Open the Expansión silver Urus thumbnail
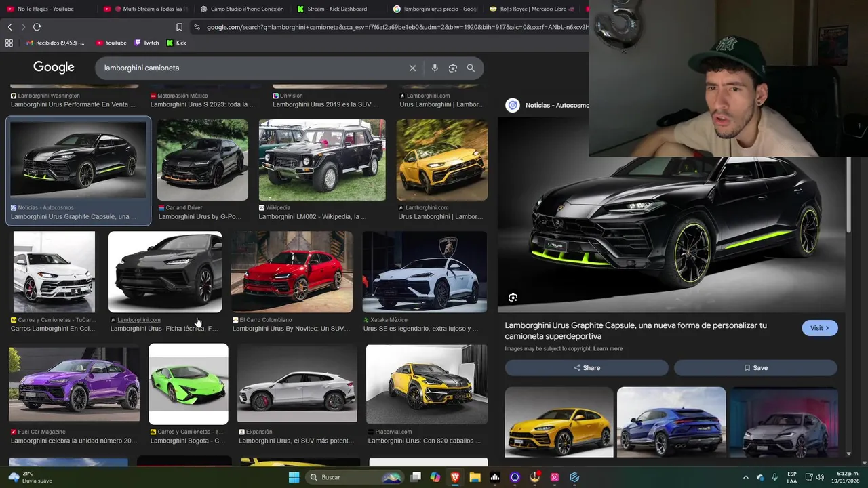This screenshot has width=868, height=488. coord(297,384)
